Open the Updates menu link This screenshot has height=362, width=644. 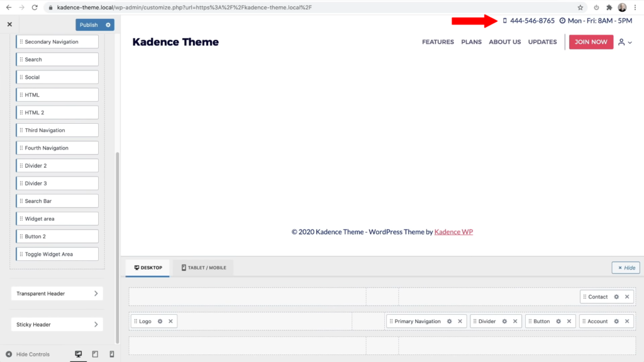[543, 42]
